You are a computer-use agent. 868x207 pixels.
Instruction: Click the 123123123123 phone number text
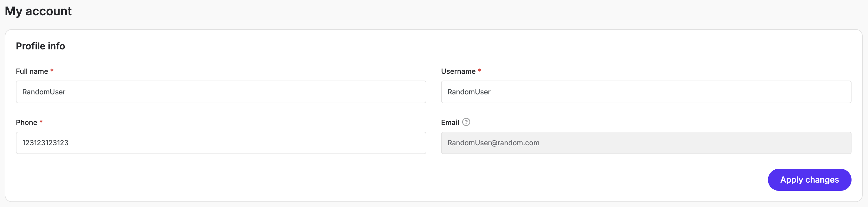pos(45,143)
